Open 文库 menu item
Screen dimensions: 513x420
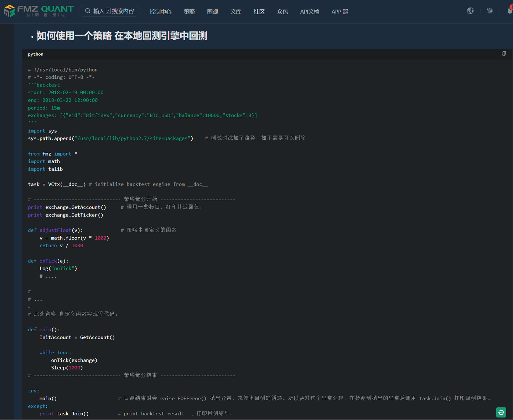[x=236, y=12]
